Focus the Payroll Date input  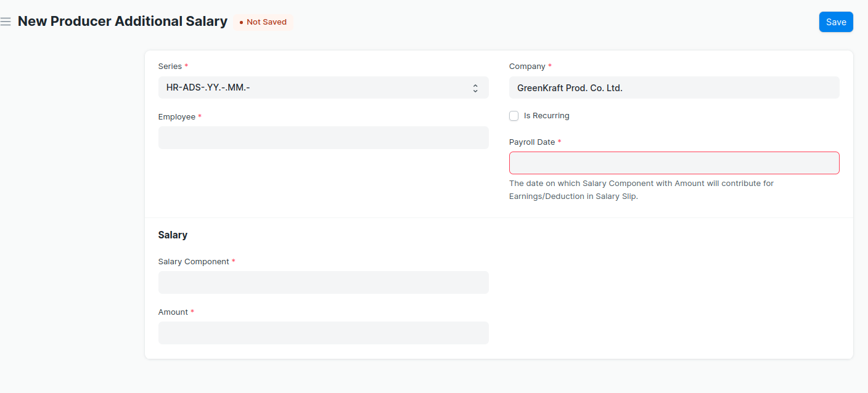point(674,163)
